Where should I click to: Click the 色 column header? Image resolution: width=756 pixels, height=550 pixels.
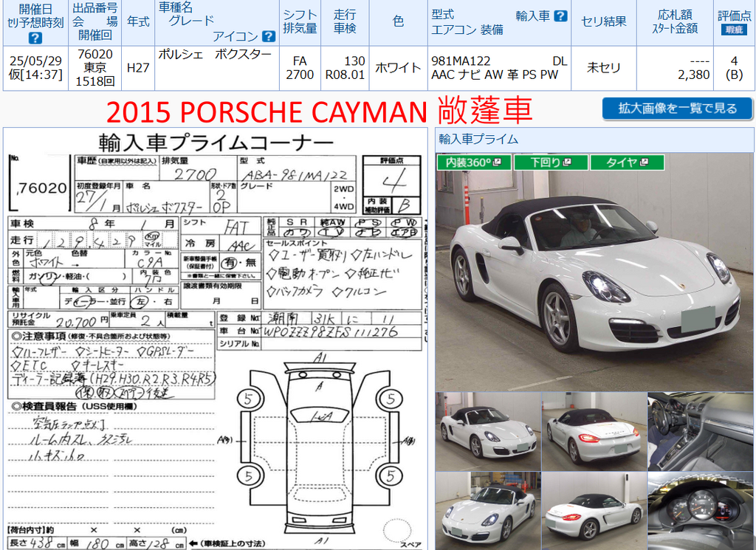pos(398,21)
